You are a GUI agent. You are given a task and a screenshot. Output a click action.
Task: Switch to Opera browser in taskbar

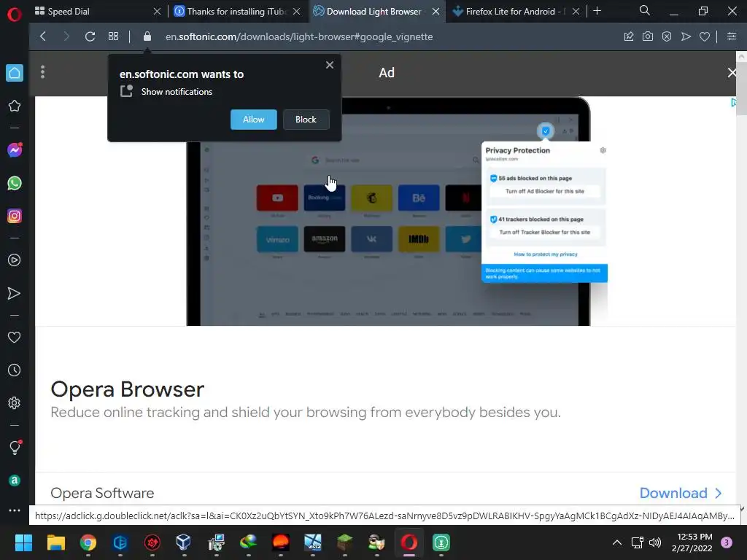tap(409, 542)
